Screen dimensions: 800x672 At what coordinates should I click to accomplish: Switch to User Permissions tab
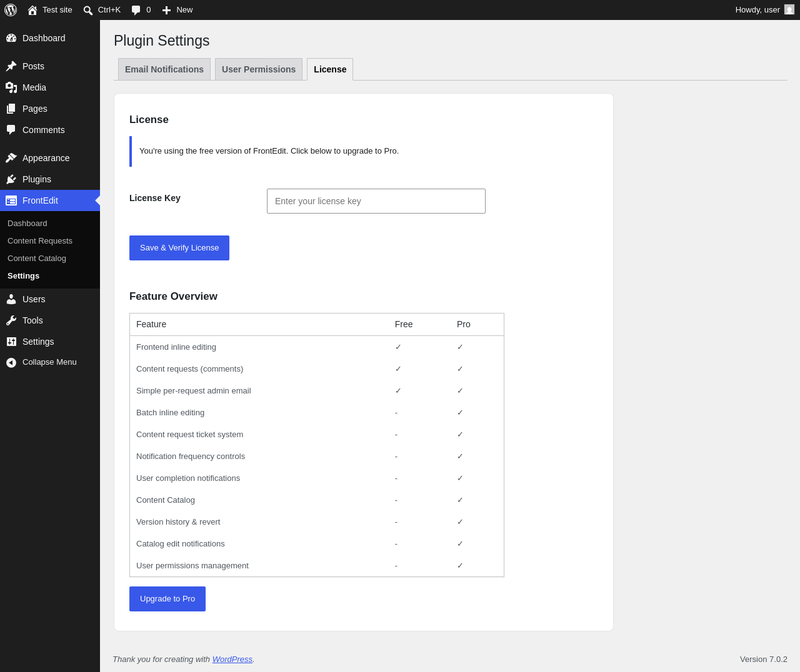click(x=259, y=69)
